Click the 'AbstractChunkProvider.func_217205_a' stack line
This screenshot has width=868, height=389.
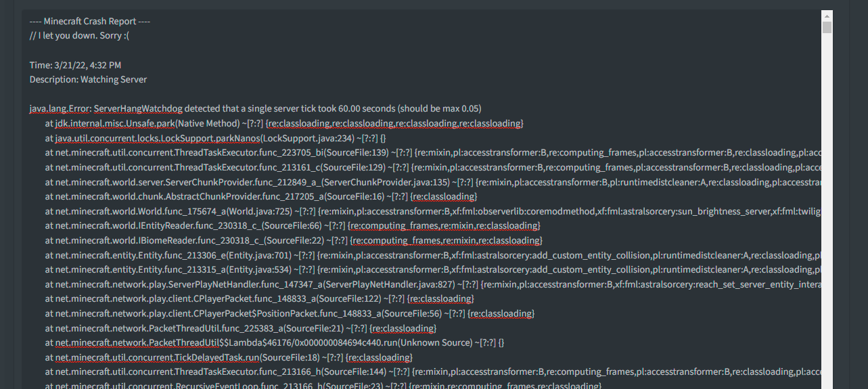[261, 196]
